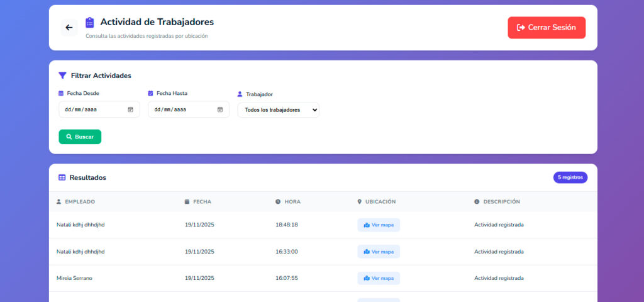
Task: Open calendar picker in Fecha Hasta field
Action: point(220,109)
